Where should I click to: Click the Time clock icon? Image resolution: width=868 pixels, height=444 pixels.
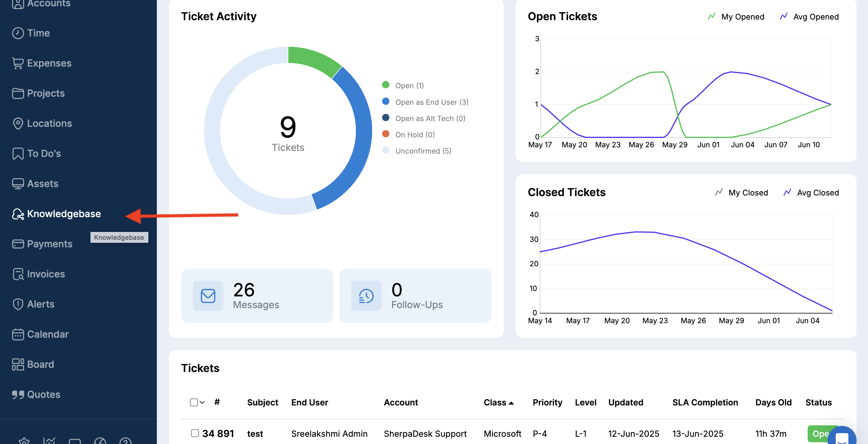(18, 33)
